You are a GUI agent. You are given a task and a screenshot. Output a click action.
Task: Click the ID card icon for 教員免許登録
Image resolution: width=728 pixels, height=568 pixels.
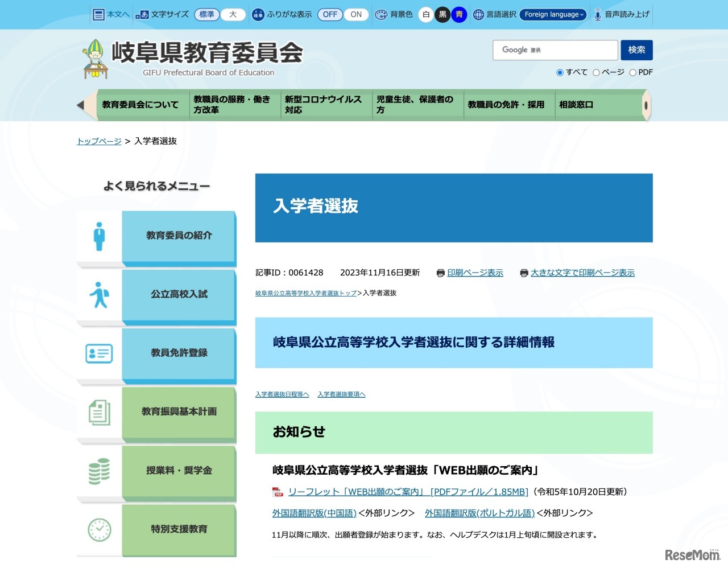pyautogui.click(x=100, y=353)
